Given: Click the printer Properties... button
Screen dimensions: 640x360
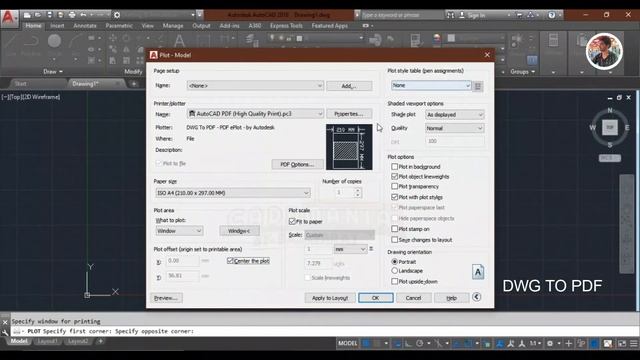Looking at the screenshot, I should (349, 114).
